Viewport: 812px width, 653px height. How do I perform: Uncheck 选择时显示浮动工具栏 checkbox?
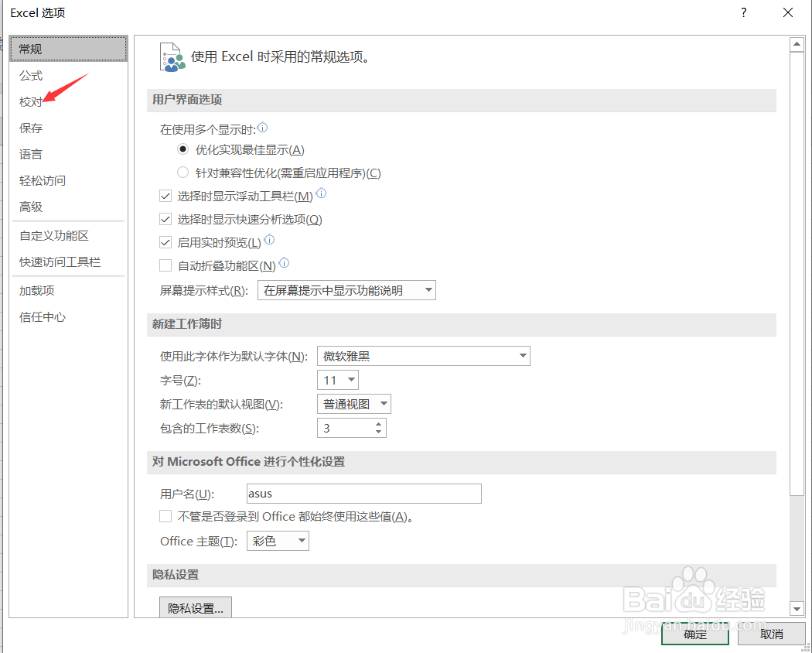click(165, 197)
